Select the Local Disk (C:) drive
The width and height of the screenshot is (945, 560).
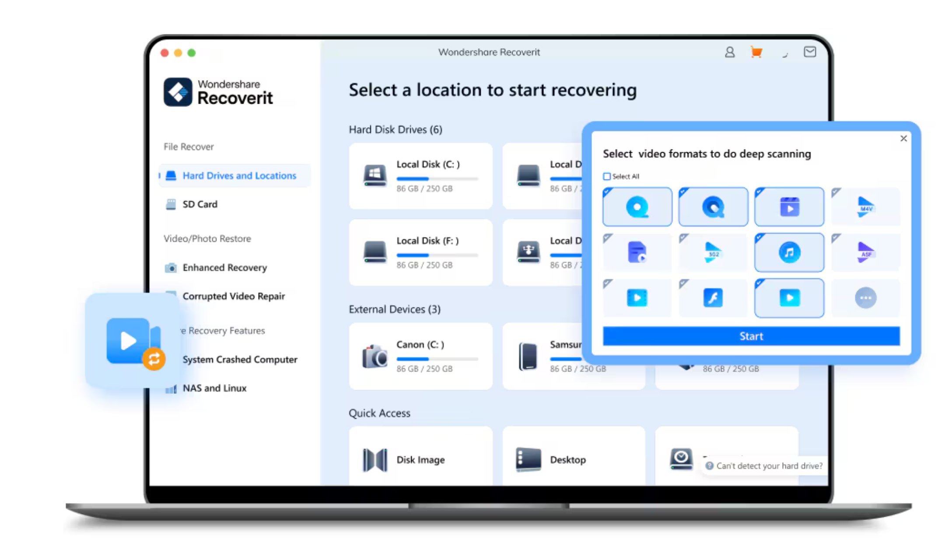click(x=420, y=176)
